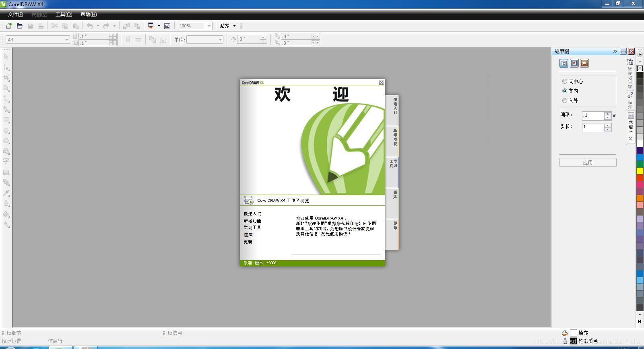Click the workspace tour film icon
The height and width of the screenshot is (349, 644).
[248, 200]
